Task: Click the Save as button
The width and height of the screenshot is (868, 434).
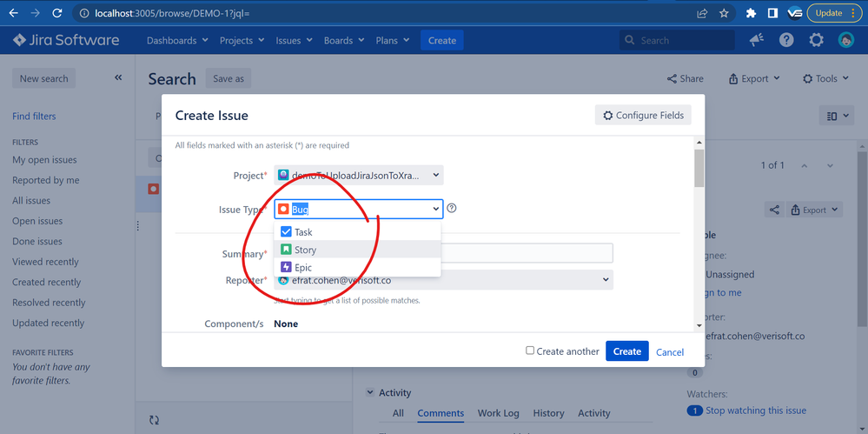Action: pos(228,78)
